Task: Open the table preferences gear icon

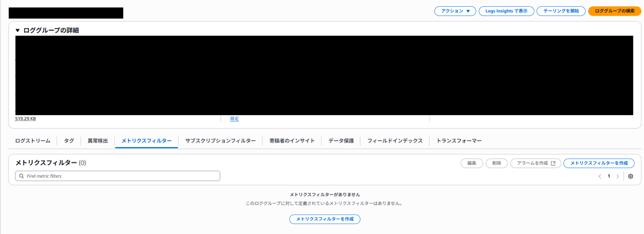Action: 630,176
